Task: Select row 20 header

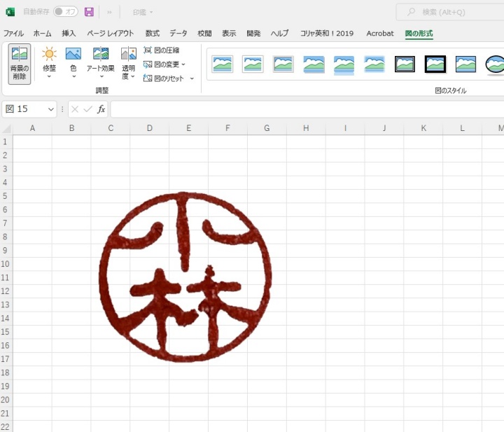Action: click(5, 400)
